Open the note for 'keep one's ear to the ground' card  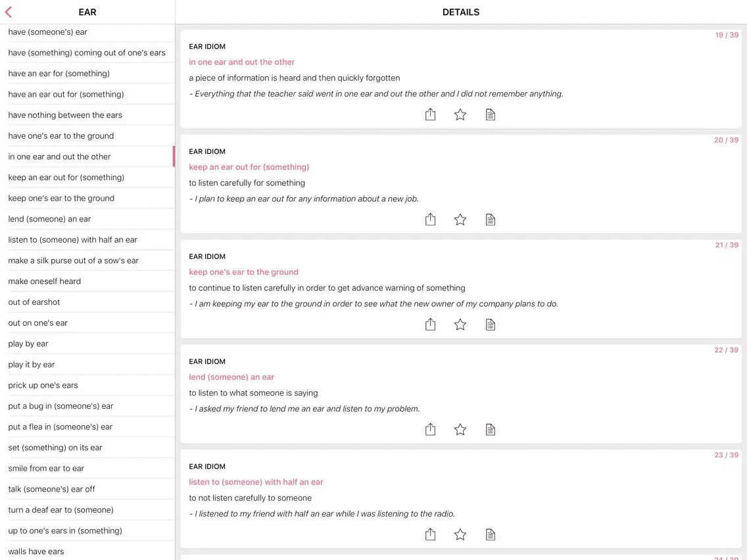tap(491, 325)
